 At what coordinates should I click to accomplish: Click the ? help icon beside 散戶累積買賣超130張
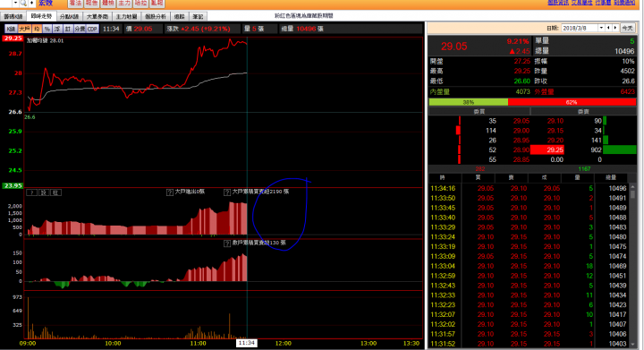[226, 243]
